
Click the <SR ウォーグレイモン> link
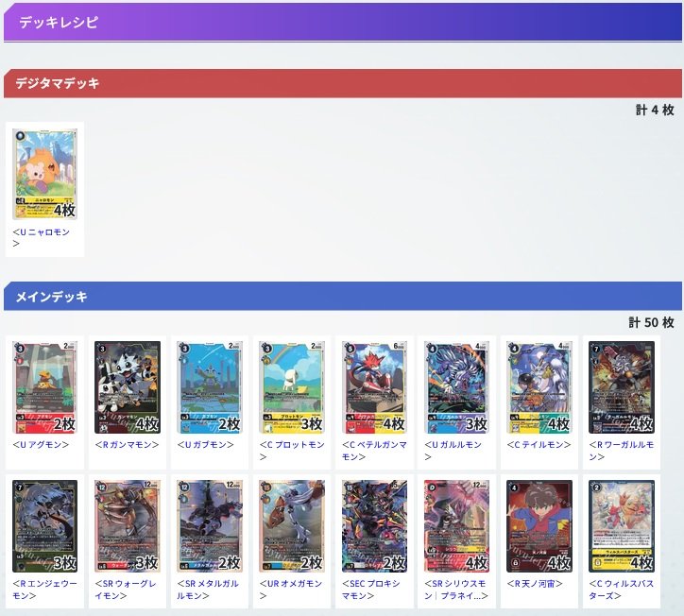tap(126, 589)
